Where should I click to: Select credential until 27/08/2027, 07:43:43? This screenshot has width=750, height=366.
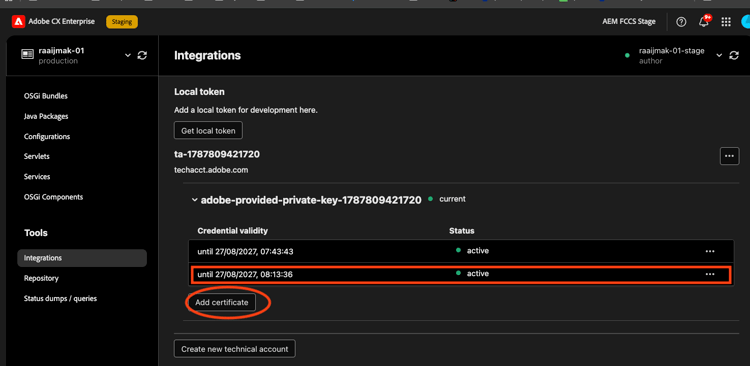[x=461, y=251]
